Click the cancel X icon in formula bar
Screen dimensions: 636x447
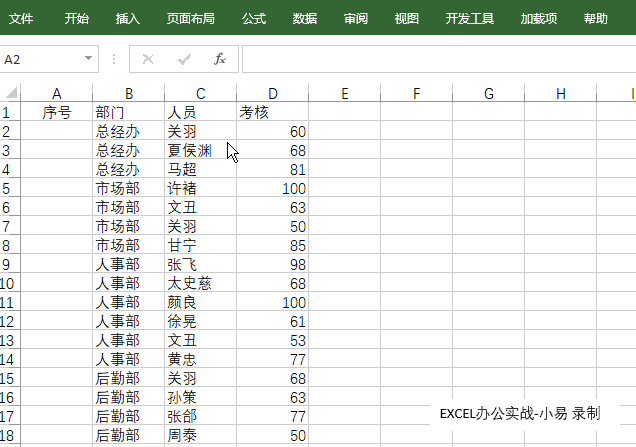click(148, 59)
